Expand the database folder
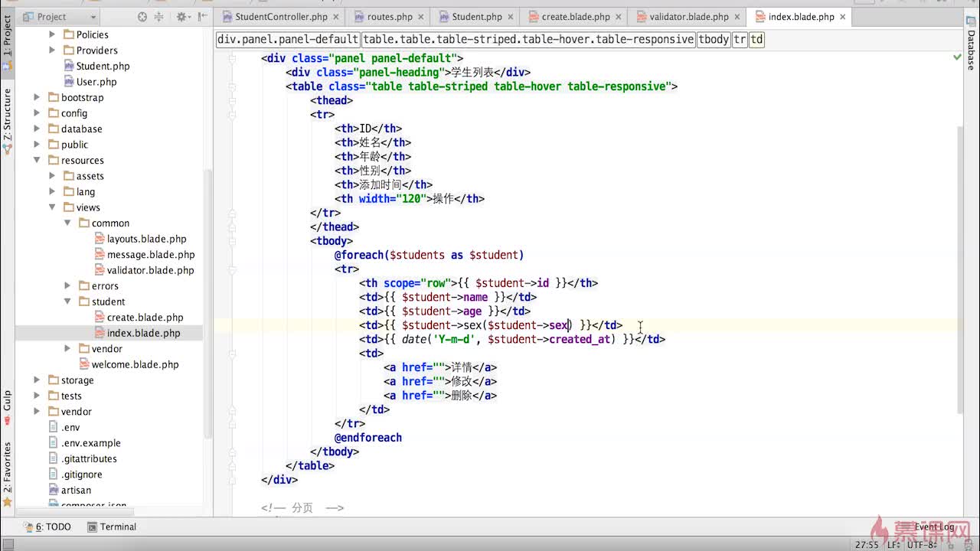 pyautogui.click(x=37, y=129)
